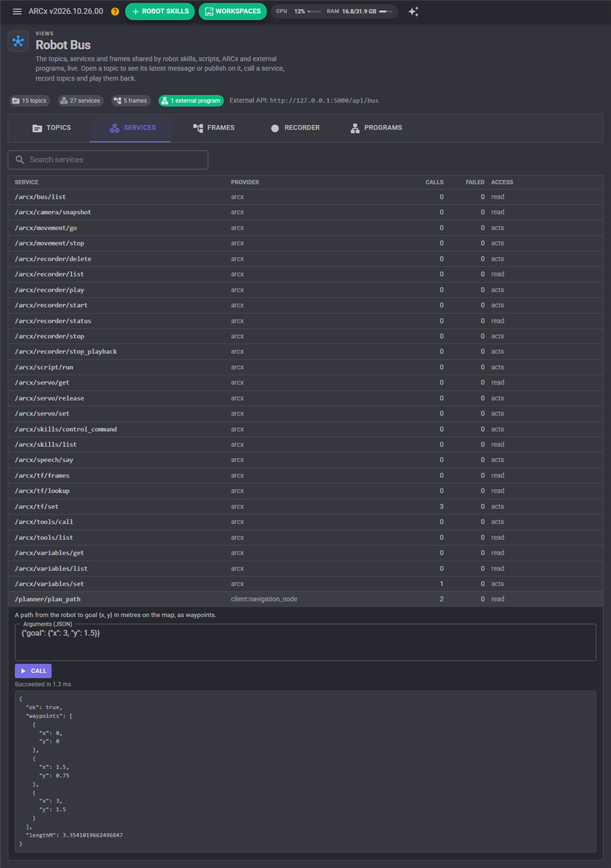611x868 pixels.
Task: Click the External API URL
Action: tap(324, 101)
